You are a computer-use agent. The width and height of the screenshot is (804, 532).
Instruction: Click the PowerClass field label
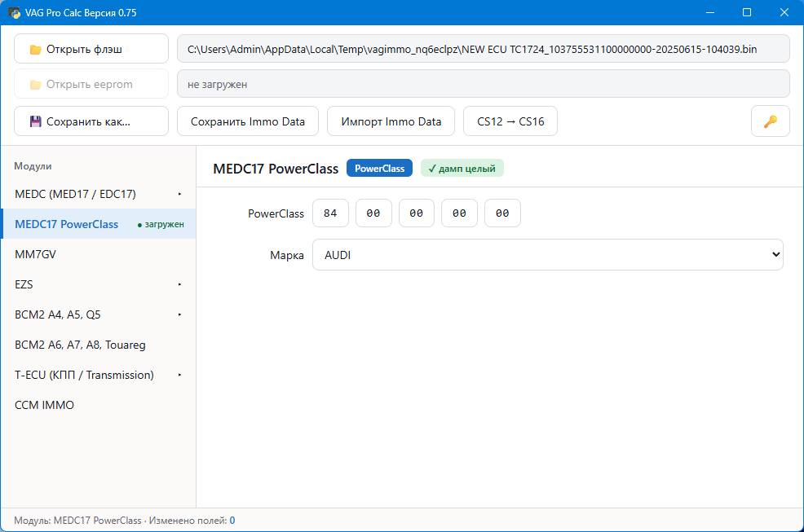[x=276, y=213]
